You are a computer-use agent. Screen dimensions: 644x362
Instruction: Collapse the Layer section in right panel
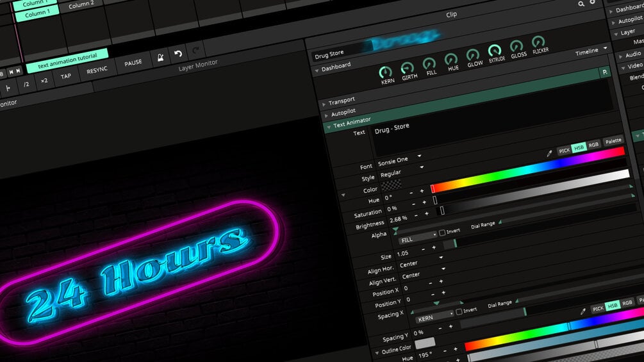[616, 35]
